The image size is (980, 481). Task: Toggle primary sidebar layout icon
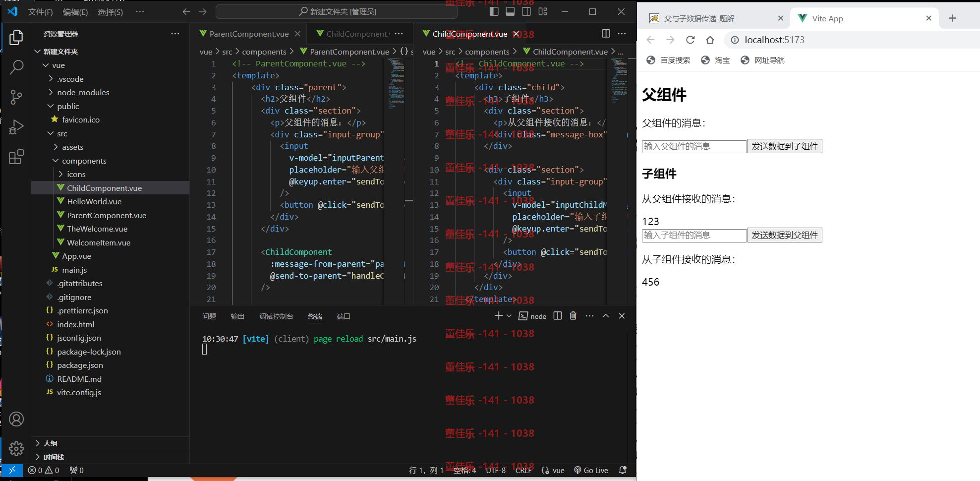(494, 12)
